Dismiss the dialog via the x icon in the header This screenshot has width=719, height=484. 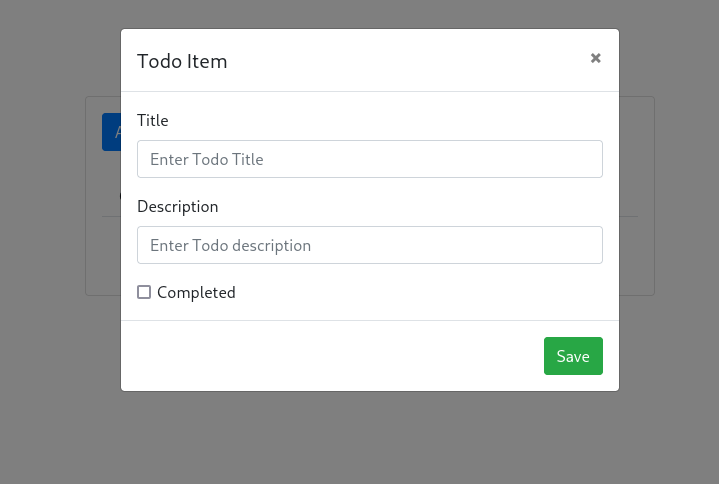click(x=595, y=58)
